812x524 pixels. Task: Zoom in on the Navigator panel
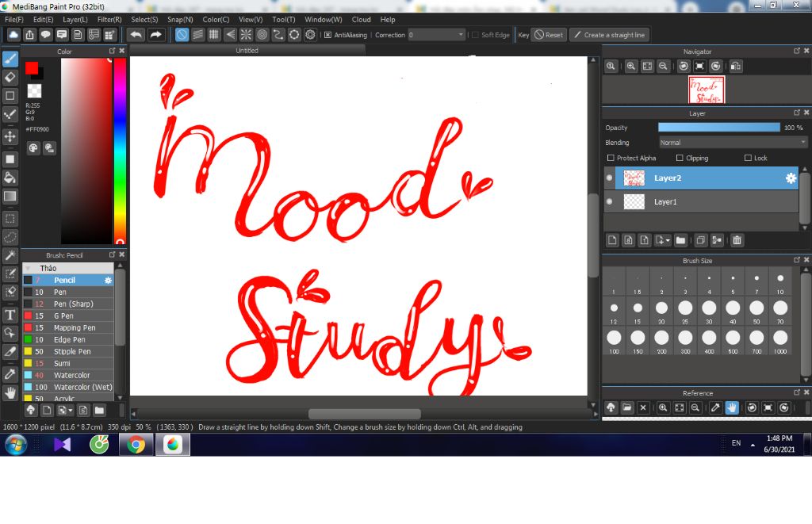pyautogui.click(x=630, y=67)
